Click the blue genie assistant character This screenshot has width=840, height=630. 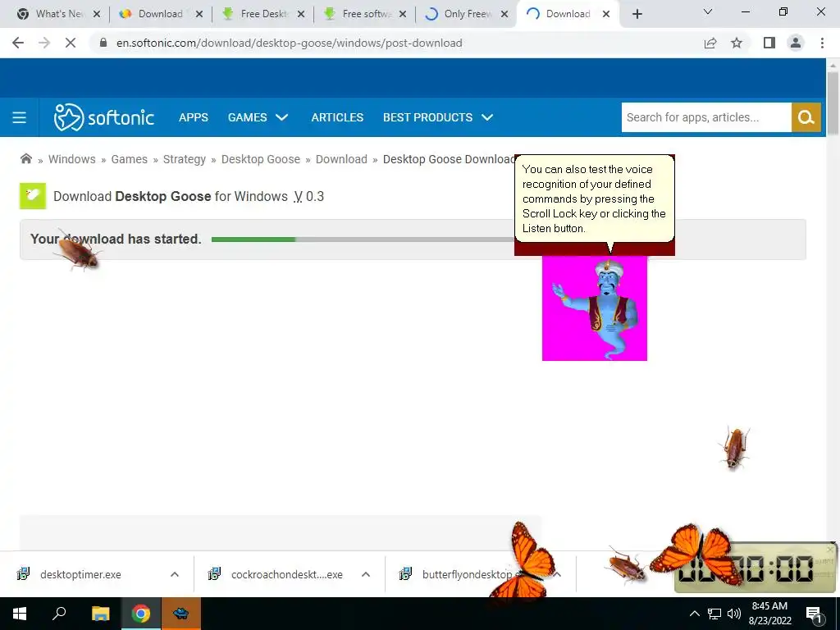595,308
